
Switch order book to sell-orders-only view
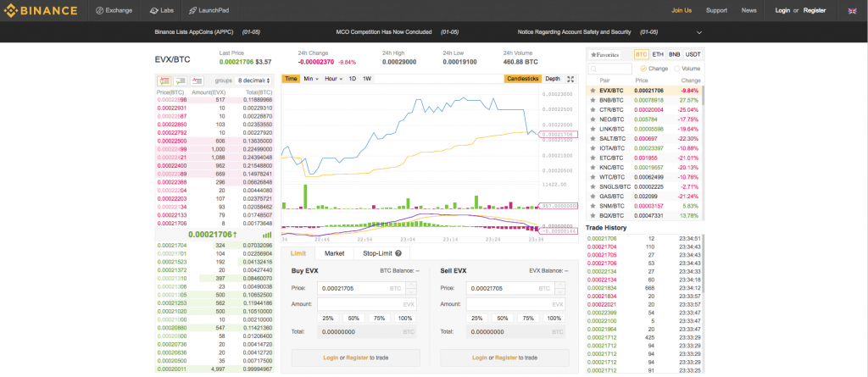point(197,80)
